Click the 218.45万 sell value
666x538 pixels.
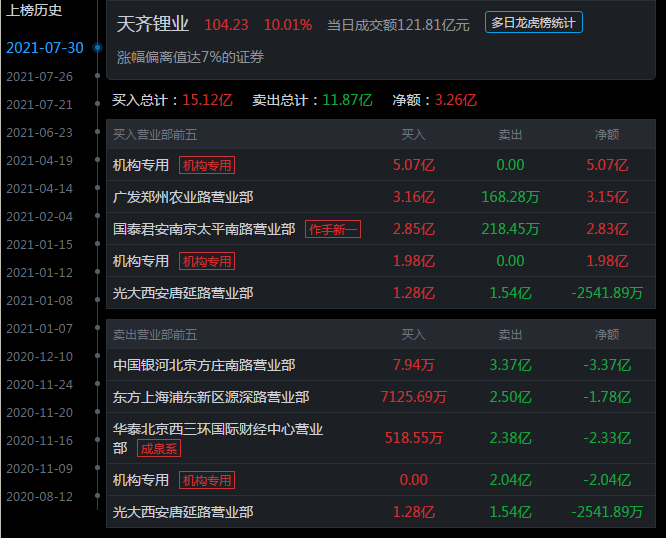[x=510, y=229]
